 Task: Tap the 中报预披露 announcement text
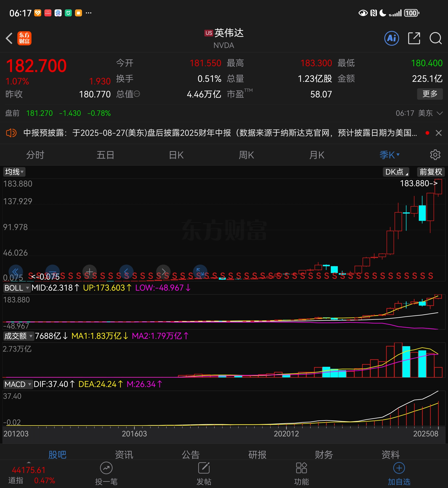(220, 133)
